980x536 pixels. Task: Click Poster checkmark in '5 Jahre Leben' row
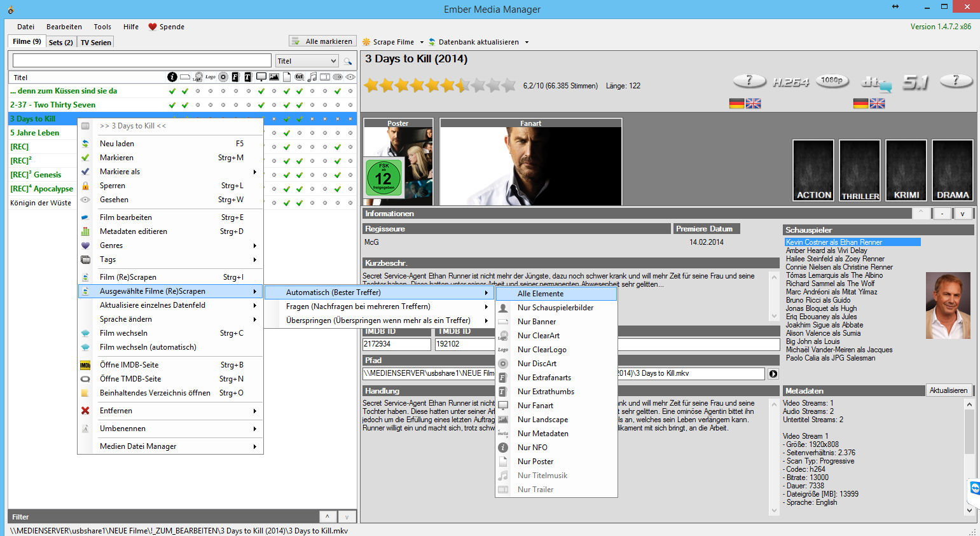pyautogui.click(x=287, y=133)
